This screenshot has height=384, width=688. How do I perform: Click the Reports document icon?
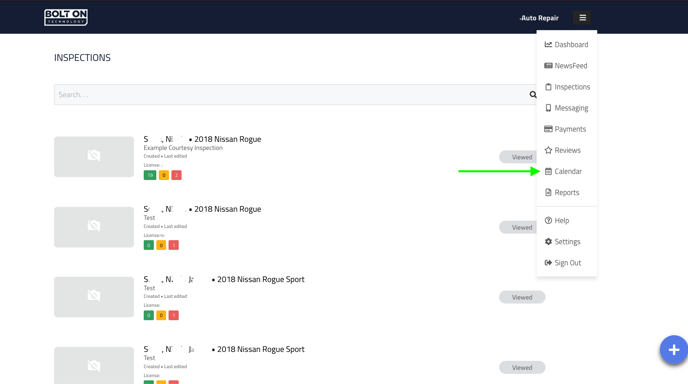(x=548, y=192)
